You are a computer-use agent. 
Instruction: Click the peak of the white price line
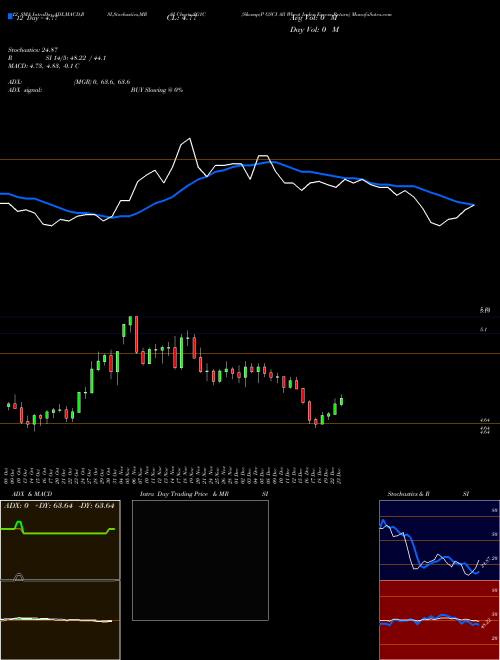tap(190, 138)
